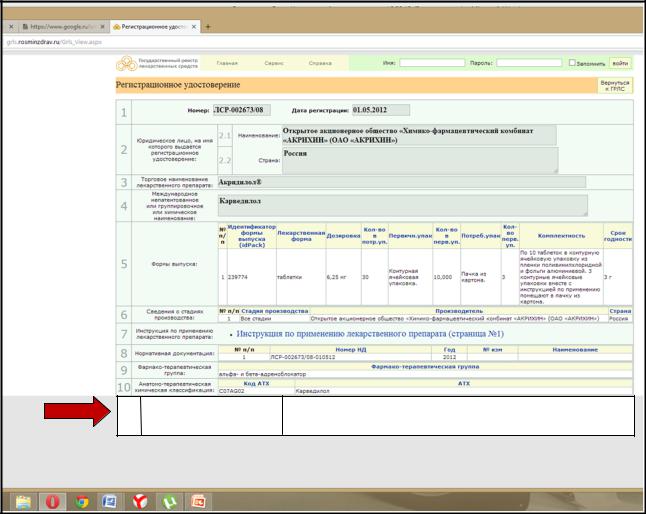The image size is (646, 514).
Task: Click the Дата регистрации field 01.05.2012
Action: click(x=381, y=110)
